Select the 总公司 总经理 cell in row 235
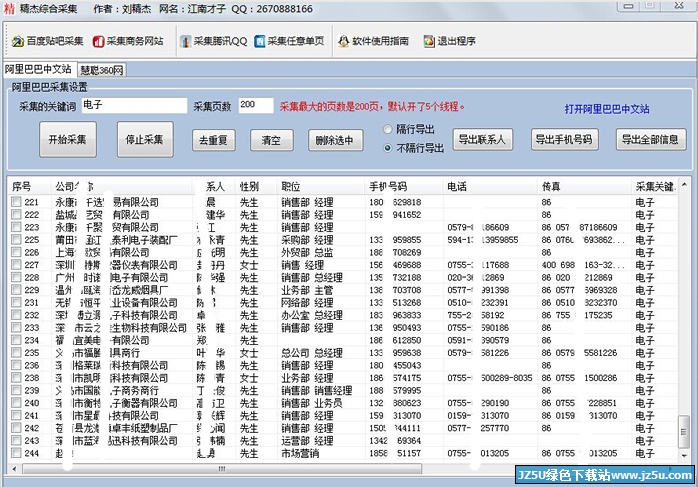The height and width of the screenshot is (487, 698). click(x=312, y=353)
